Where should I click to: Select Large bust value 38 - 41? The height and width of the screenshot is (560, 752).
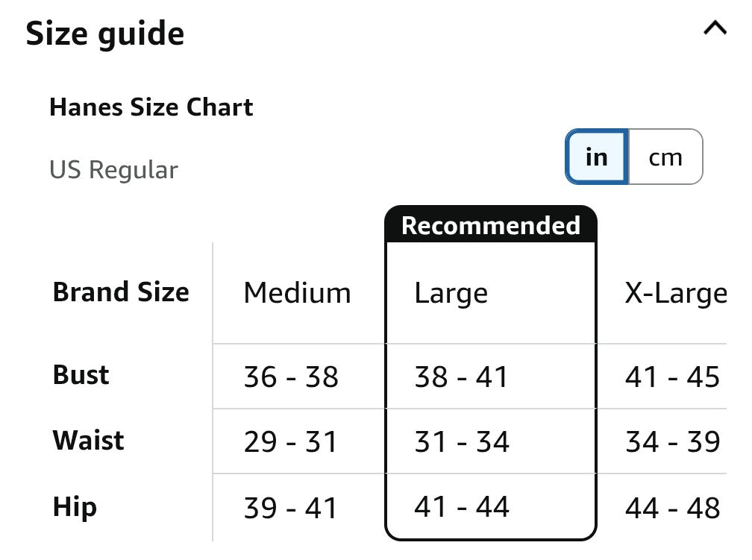(461, 377)
